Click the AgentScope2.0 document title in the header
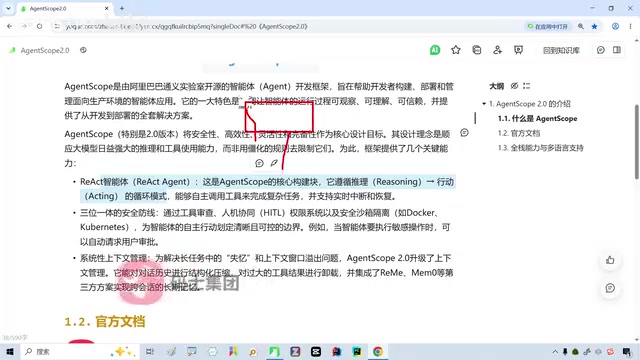The image size is (640, 360). (45, 51)
